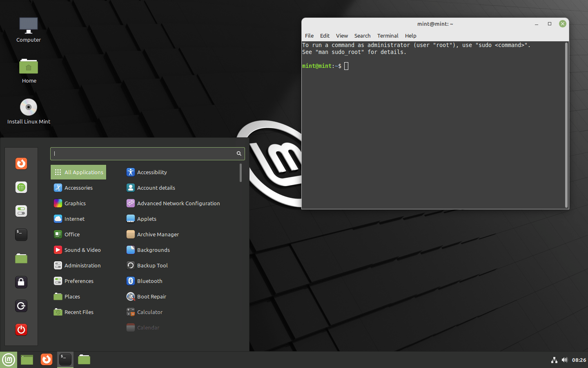Image resolution: width=588 pixels, height=368 pixels.
Task: Click the Terminal window vertical scrollbar
Action: pyautogui.click(x=566, y=125)
